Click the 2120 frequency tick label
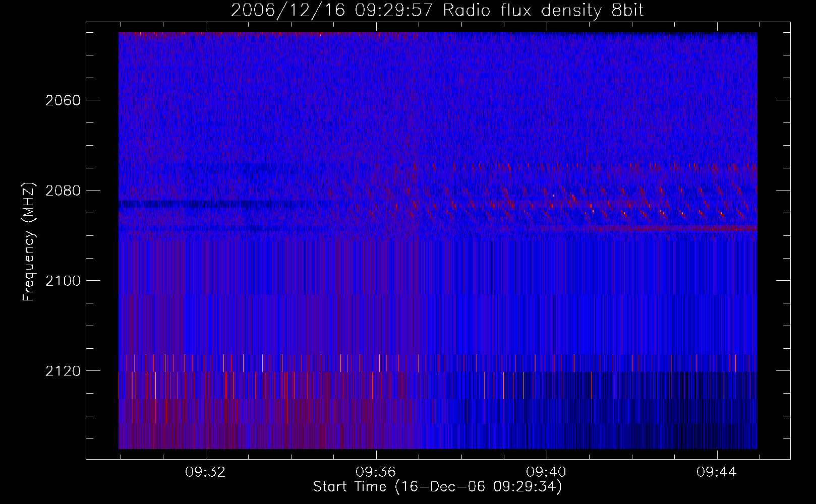This screenshot has width=816, height=504. (x=63, y=371)
